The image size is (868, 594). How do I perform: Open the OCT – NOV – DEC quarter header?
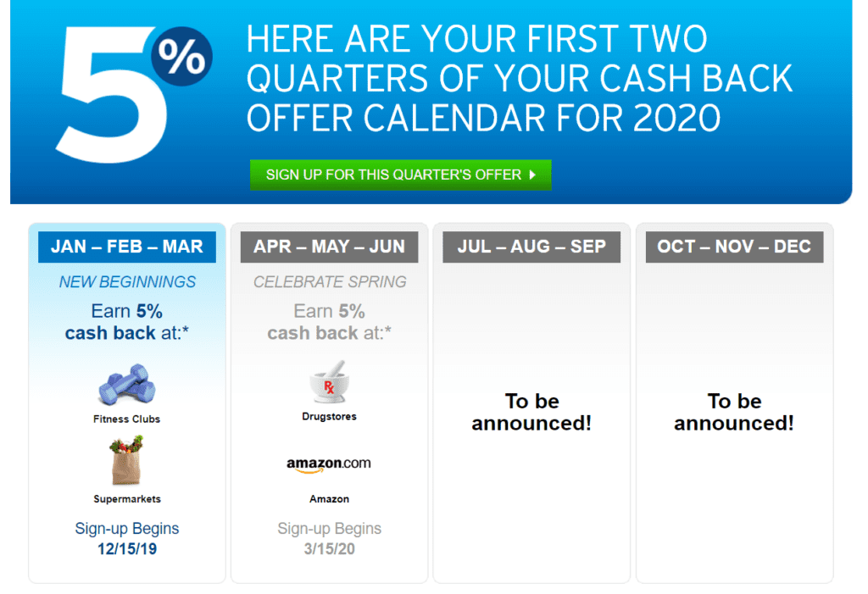pyautogui.click(x=734, y=247)
